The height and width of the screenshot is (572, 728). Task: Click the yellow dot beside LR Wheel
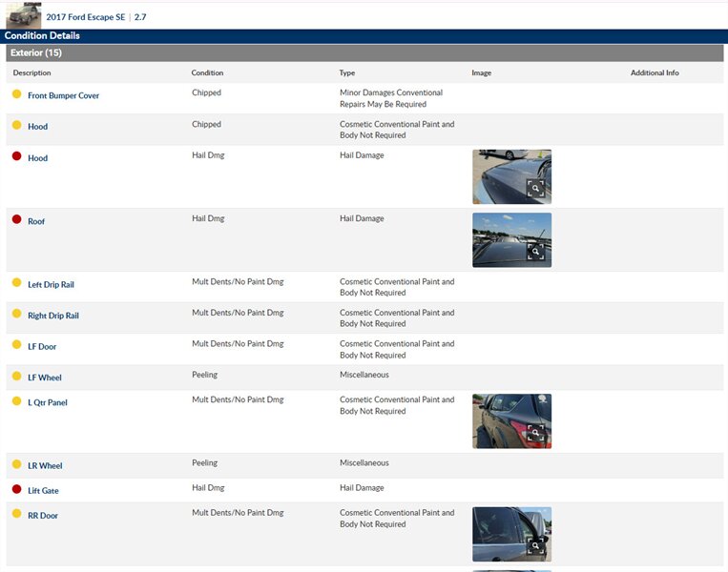17,464
